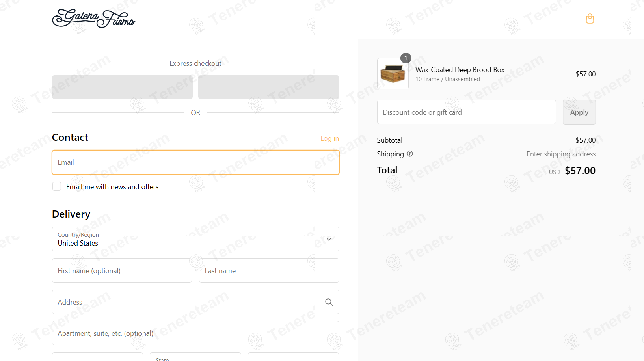Click the quantity badge on product image
The height and width of the screenshot is (361, 644).
(x=406, y=58)
